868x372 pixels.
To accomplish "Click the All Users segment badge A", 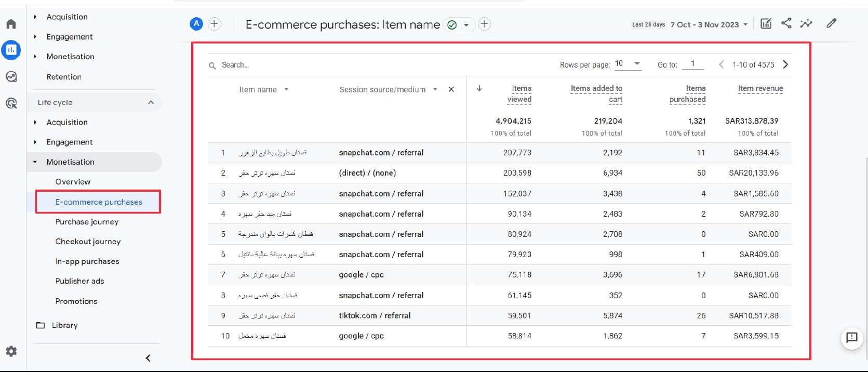I will point(196,23).
